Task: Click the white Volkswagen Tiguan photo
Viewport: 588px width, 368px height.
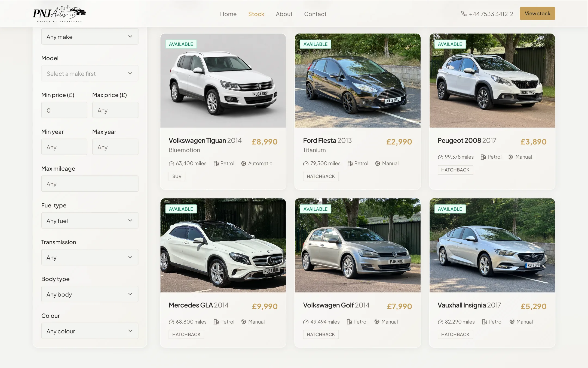Action: pyautogui.click(x=223, y=81)
